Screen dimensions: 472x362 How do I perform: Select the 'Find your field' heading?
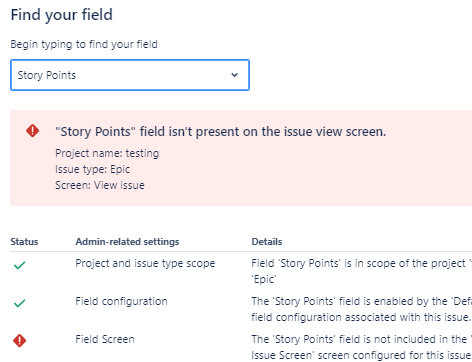pos(62,15)
